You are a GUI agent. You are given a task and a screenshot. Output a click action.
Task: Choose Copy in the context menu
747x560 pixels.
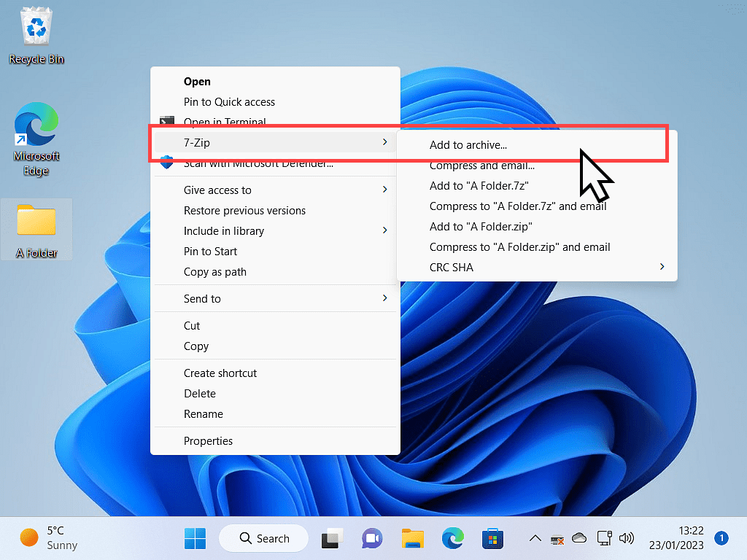(x=275, y=346)
